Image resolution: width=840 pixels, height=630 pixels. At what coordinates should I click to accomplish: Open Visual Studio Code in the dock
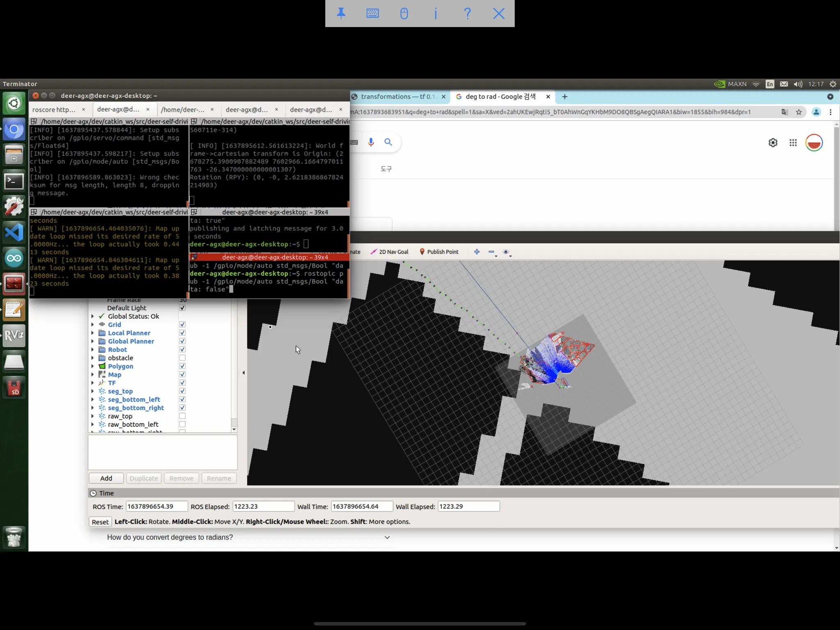(x=14, y=233)
